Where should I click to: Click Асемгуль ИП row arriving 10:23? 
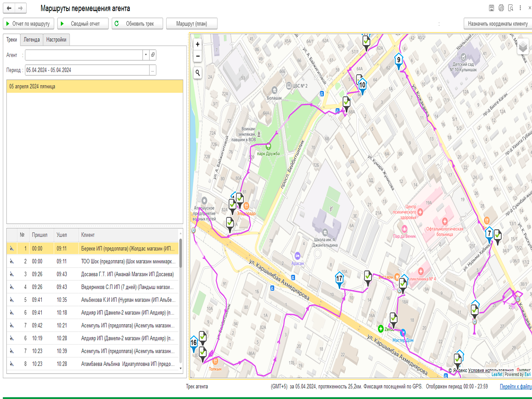coord(93,351)
